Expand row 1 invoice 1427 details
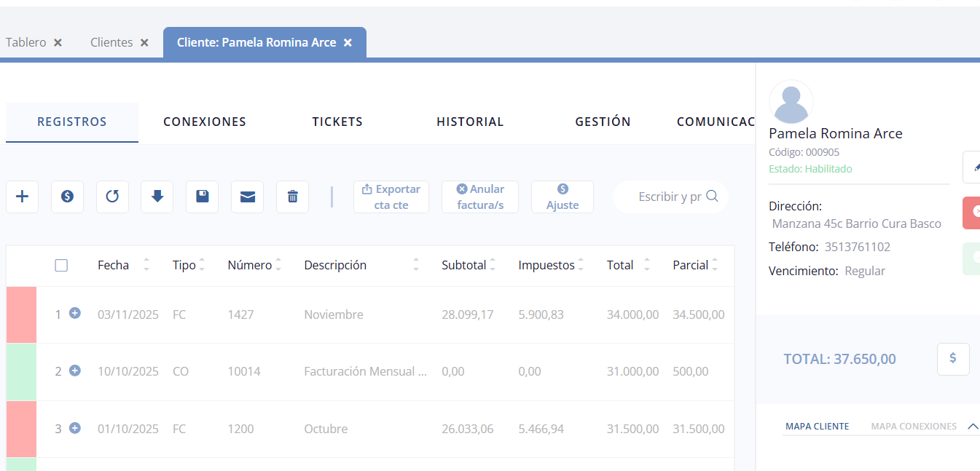The height and width of the screenshot is (471, 980). (75, 313)
